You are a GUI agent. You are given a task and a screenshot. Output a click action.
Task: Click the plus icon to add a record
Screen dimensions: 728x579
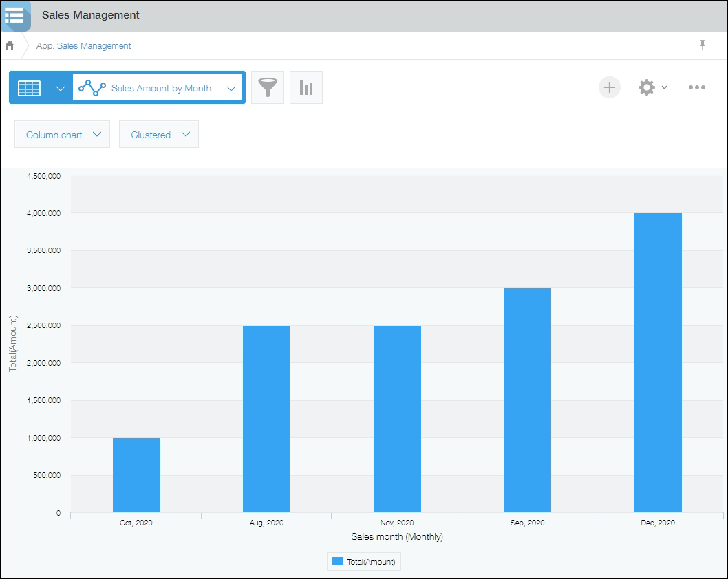pos(609,87)
